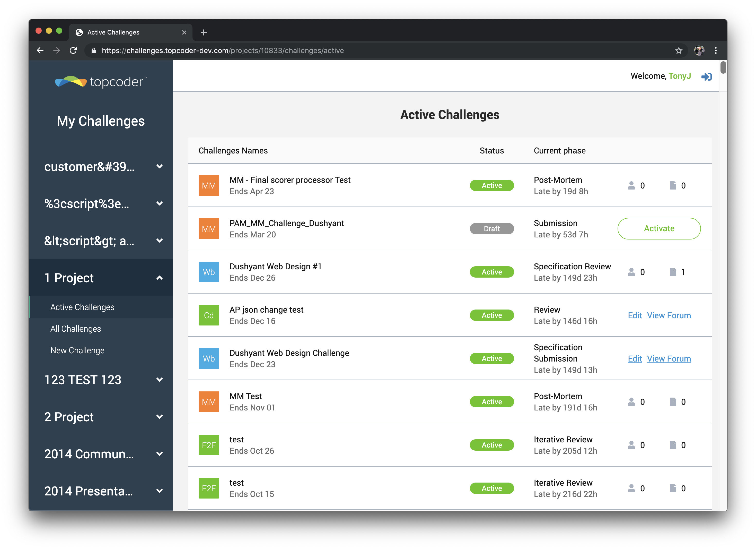Click the page's vertical scrollbar thumb
756x549 pixels.
(x=723, y=68)
